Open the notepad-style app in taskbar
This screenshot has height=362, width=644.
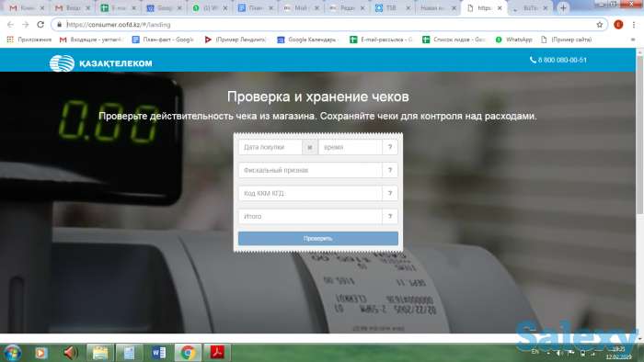pyautogui.click(x=130, y=353)
